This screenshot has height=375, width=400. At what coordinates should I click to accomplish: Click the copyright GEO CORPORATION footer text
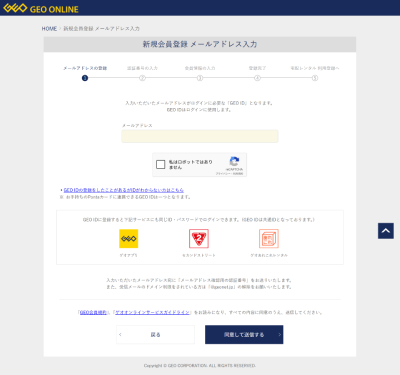[200, 366]
